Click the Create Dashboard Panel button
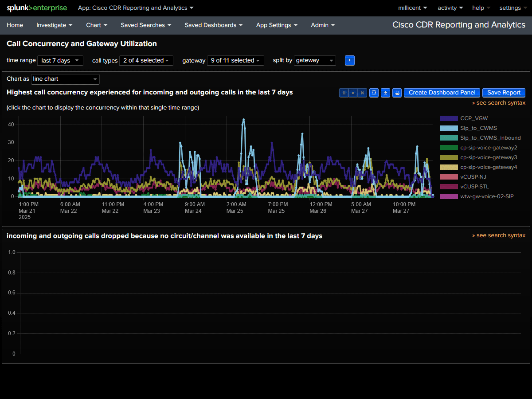 tap(442, 93)
